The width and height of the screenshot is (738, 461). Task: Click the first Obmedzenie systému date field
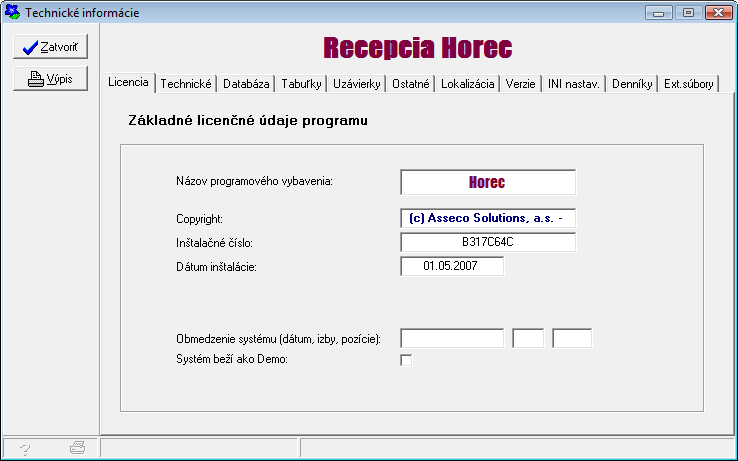coord(452,338)
